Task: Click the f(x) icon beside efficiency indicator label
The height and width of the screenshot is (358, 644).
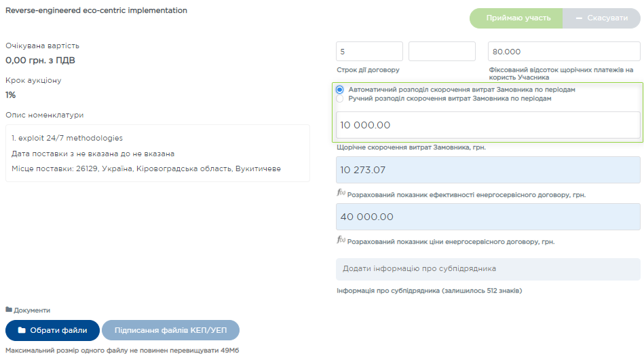Action: tap(341, 193)
